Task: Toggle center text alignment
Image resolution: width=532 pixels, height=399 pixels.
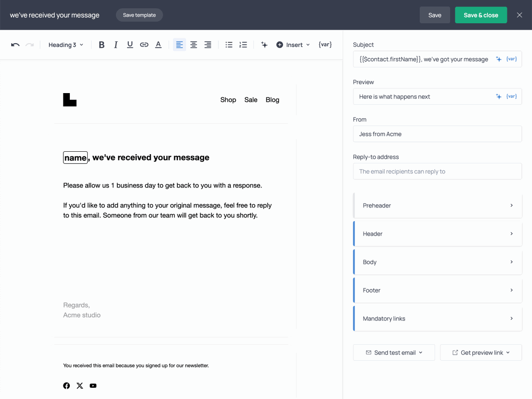Action: pyautogui.click(x=194, y=44)
